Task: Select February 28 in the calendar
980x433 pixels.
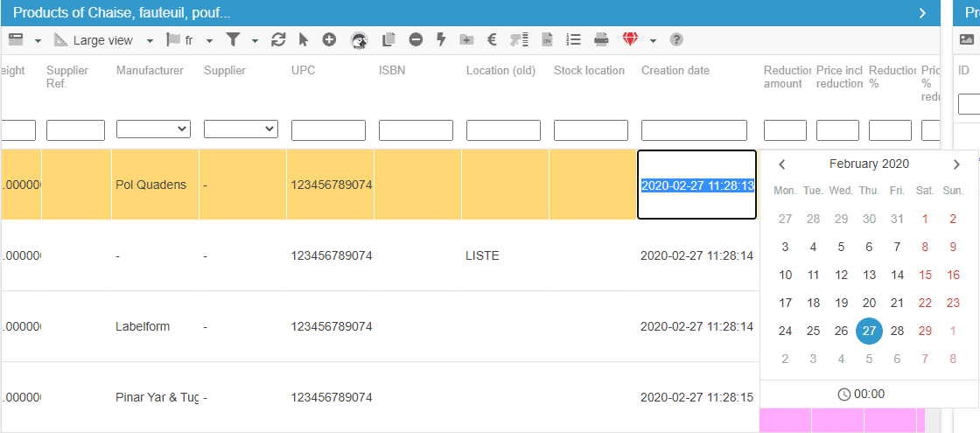Action: coord(897,331)
